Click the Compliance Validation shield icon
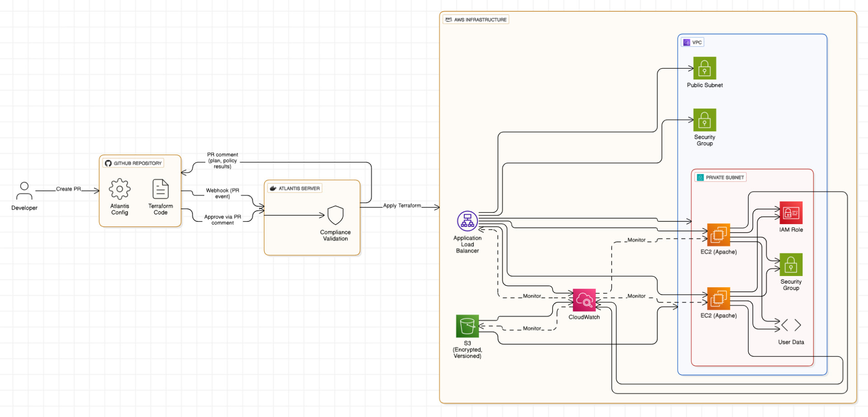The height and width of the screenshot is (417, 868). [x=335, y=216]
